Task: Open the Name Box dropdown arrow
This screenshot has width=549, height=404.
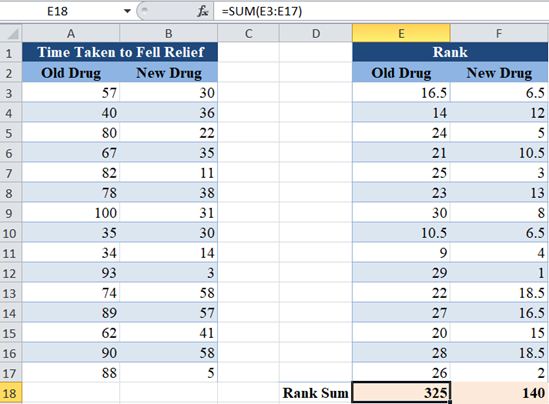Action: click(x=127, y=11)
